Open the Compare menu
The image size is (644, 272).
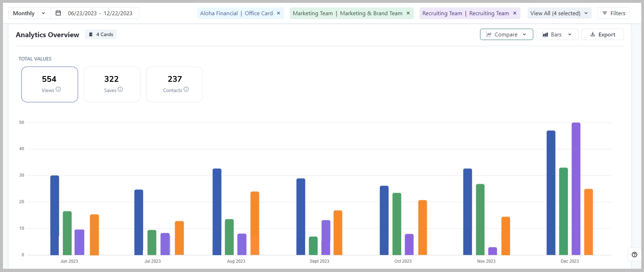tap(506, 35)
